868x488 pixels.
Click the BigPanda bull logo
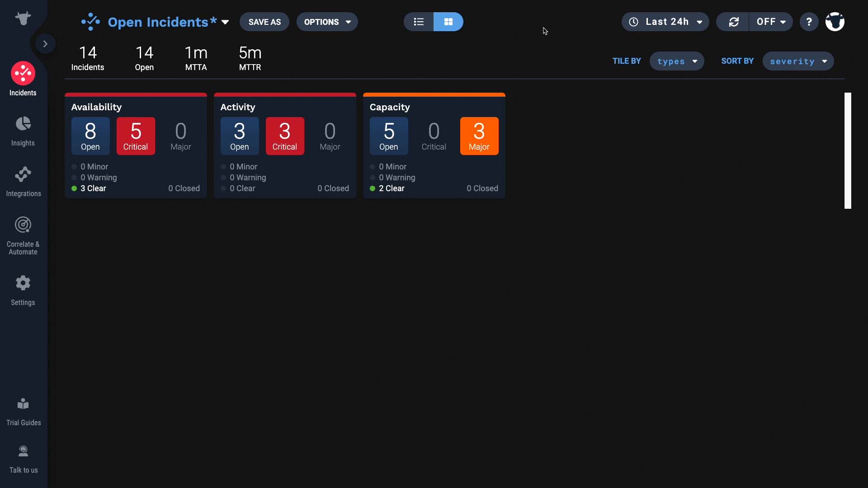tap(23, 18)
